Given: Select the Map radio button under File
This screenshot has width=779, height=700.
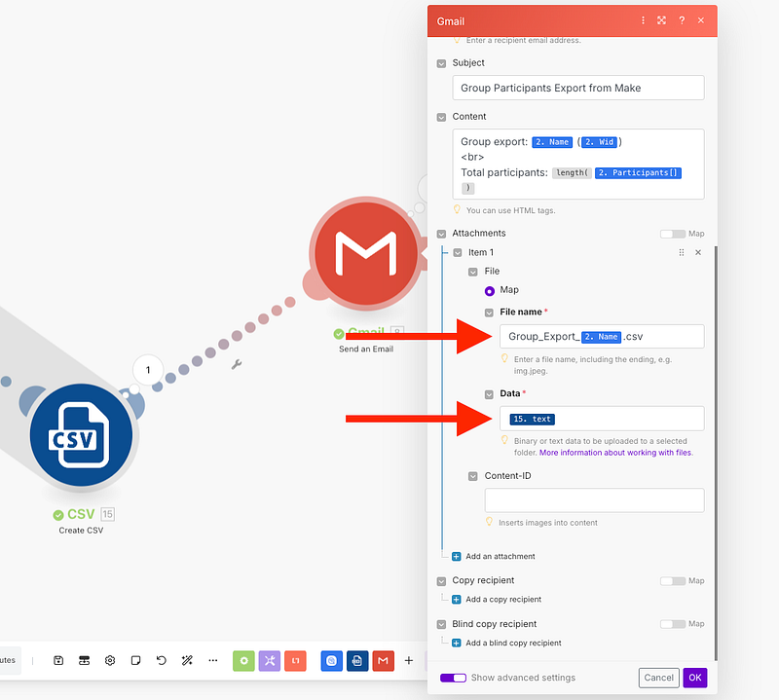Looking at the screenshot, I should [x=490, y=290].
